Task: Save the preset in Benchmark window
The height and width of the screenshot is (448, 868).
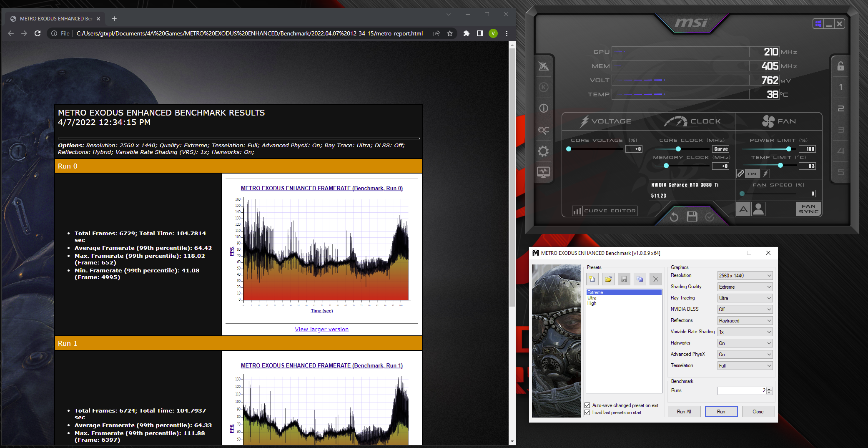Action: (624, 279)
